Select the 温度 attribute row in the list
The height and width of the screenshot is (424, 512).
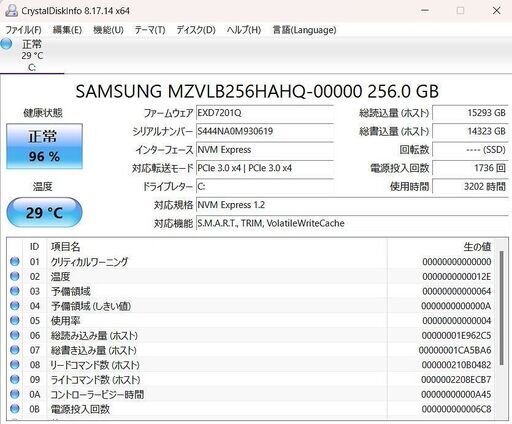(x=251, y=276)
